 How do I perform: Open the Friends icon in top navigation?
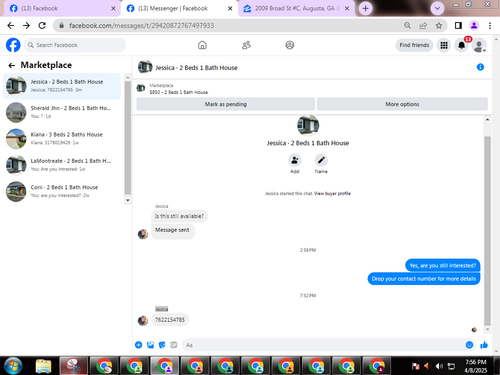pyautogui.click(x=246, y=45)
